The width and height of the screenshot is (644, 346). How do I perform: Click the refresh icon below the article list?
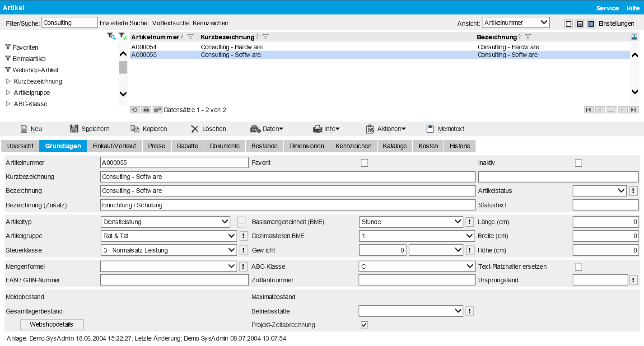click(x=135, y=110)
